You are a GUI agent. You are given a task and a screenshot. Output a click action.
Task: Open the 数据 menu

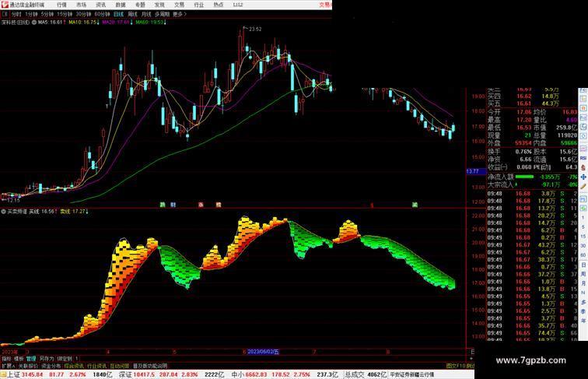click(x=120, y=5)
